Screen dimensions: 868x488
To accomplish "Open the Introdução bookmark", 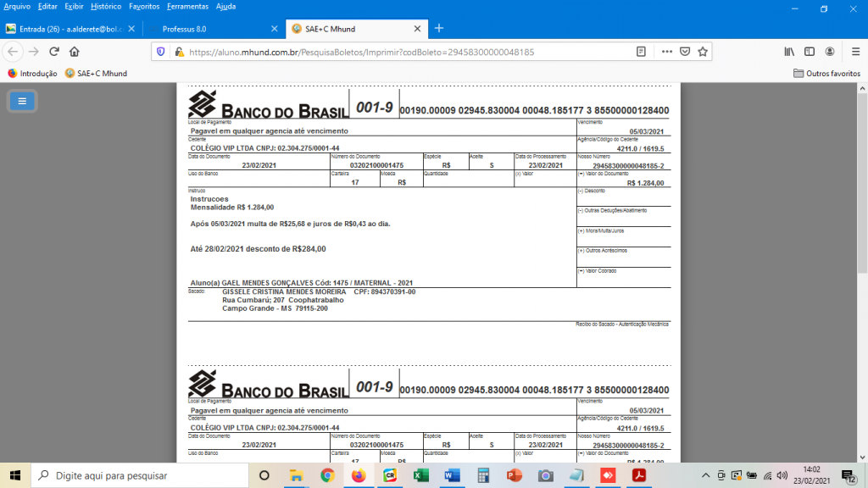I will click(32, 73).
